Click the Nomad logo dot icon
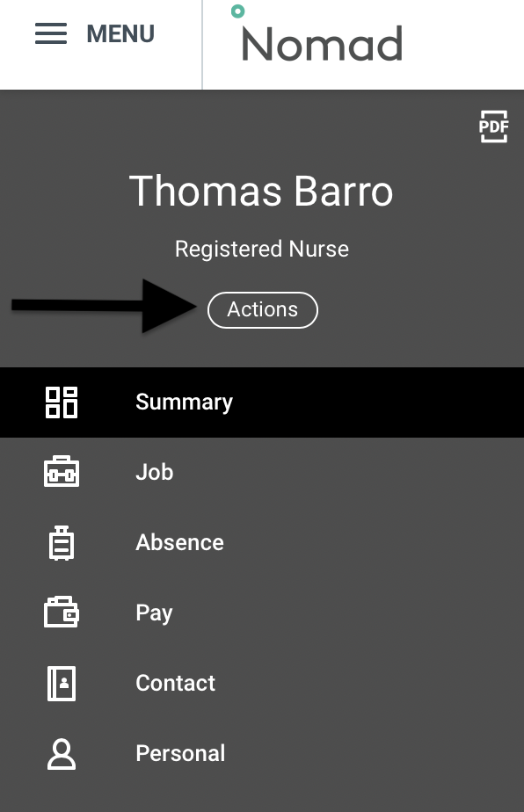 pos(238,11)
